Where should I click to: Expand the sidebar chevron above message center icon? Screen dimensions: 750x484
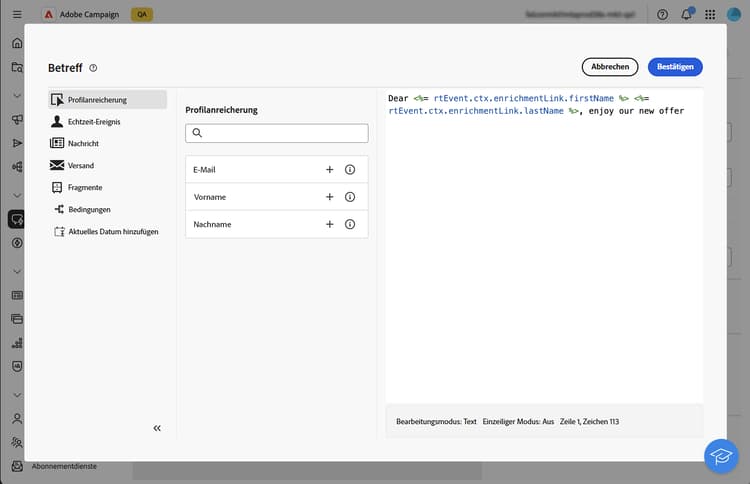[17, 195]
